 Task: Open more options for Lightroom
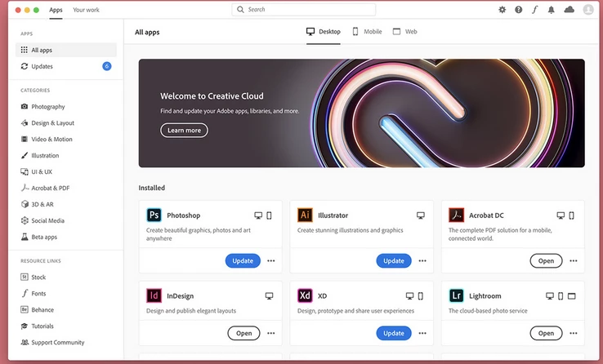[x=574, y=333]
